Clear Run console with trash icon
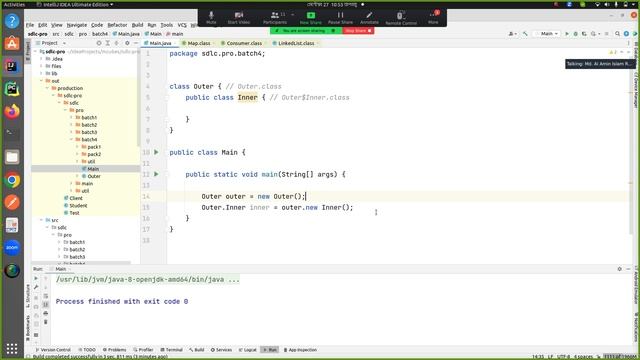The height and width of the screenshot is (360, 640). [x=46, y=322]
